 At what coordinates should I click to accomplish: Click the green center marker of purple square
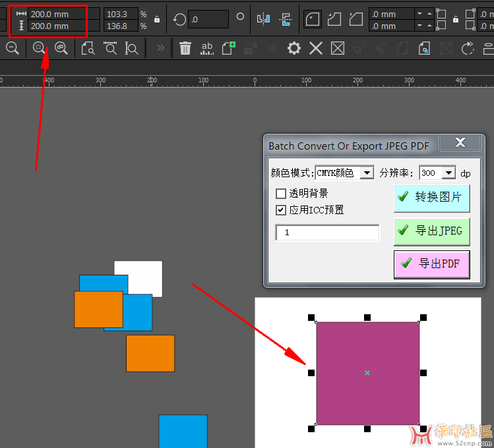point(367,373)
